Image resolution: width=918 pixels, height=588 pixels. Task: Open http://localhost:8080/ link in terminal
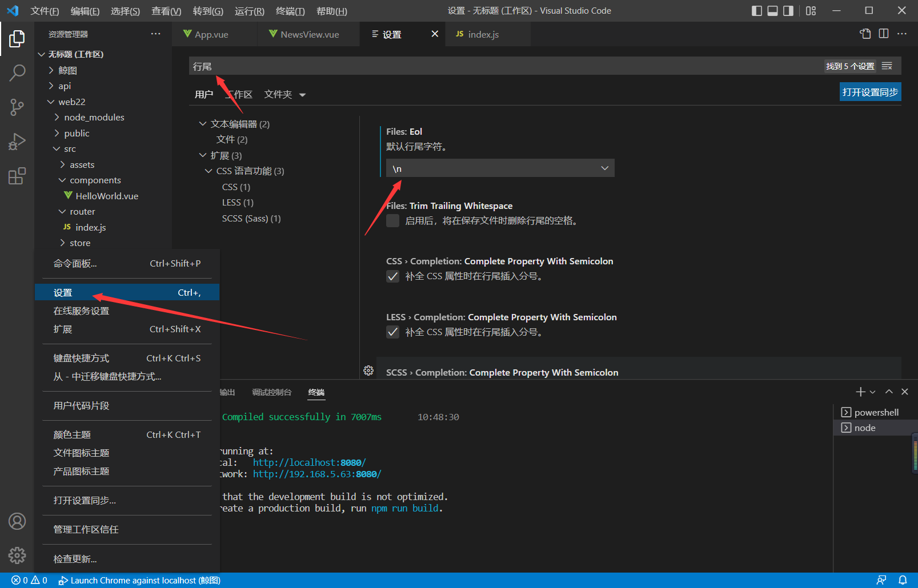click(309, 462)
